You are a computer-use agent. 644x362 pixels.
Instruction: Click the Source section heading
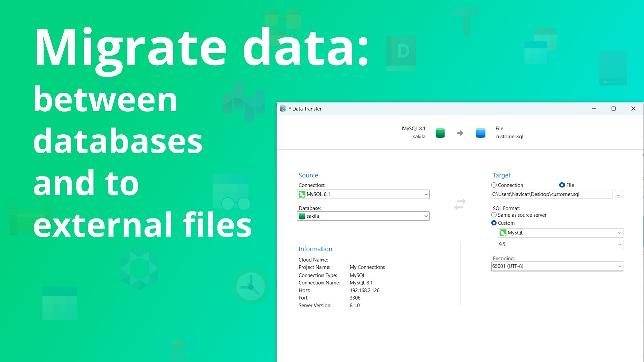(308, 175)
